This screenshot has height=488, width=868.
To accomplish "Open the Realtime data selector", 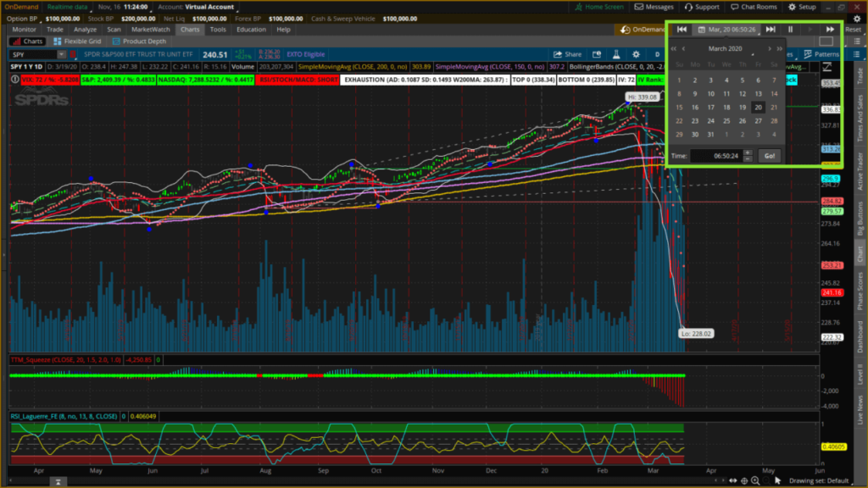I will click(x=67, y=7).
